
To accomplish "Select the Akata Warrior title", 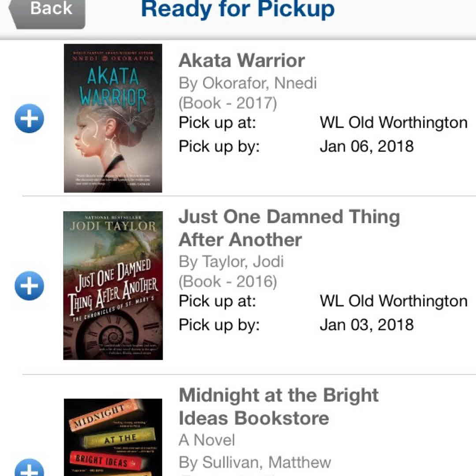I will (x=242, y=61).
